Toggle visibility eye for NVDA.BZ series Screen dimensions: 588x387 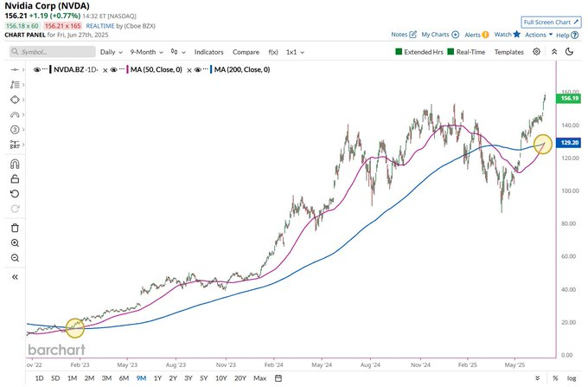(36, 70)
